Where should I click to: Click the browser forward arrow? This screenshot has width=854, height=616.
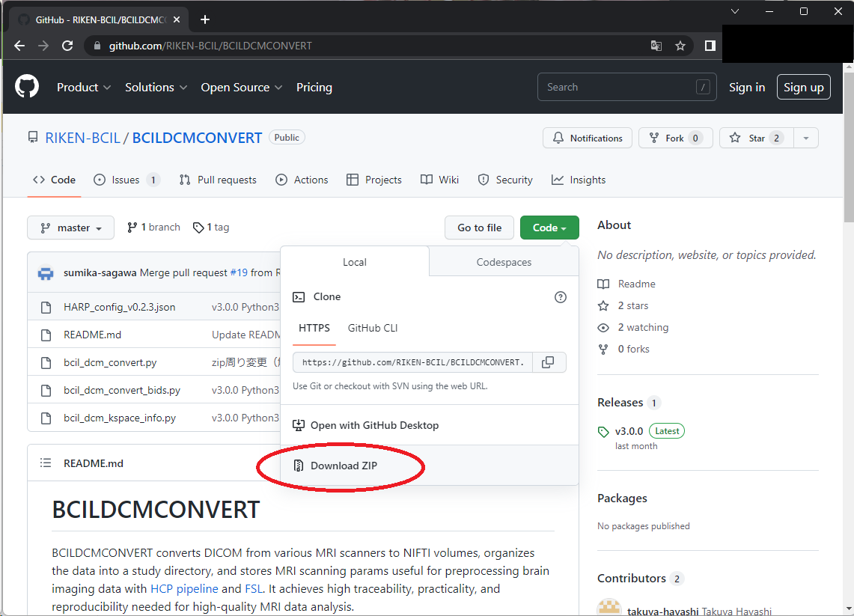click(43, 46)
